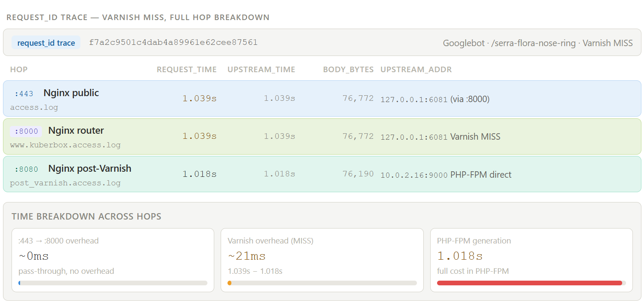The width and height of the screenshot is (644, 302).
Task: Click the BODY_BYTES column header
Action: pyautogui.click(x=348, y=70)
